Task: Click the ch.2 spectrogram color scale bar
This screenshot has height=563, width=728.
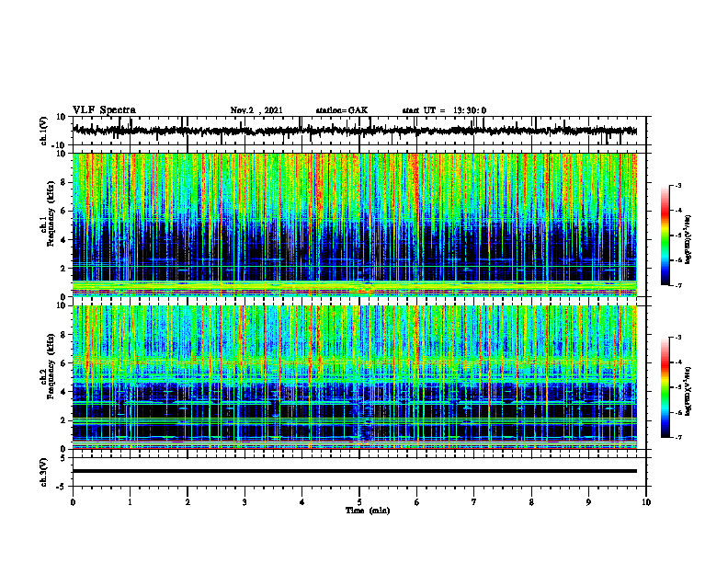Action: [665, 387]
